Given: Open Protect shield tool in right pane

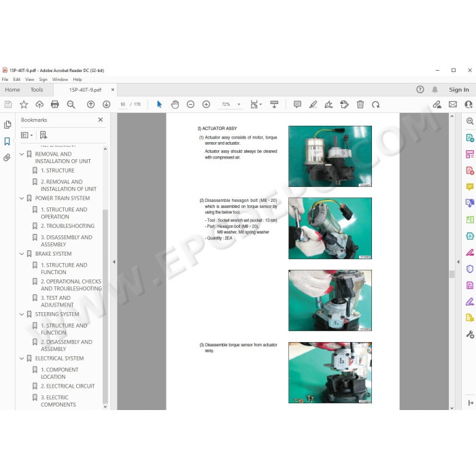Looking at the screenshot, I should click(470, 269).
